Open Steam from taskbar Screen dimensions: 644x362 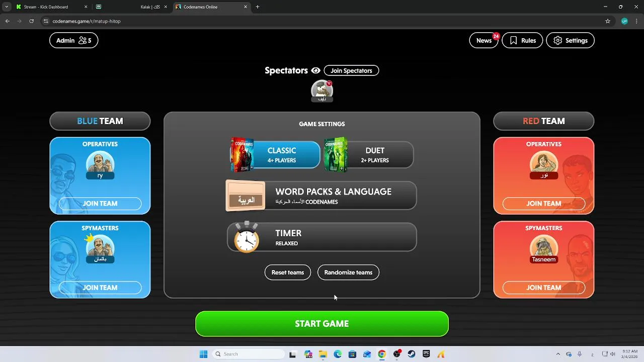point(412,354)
